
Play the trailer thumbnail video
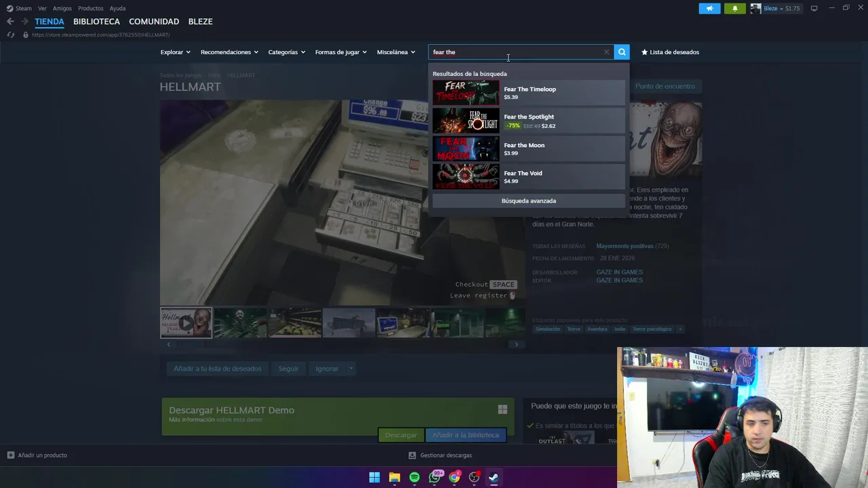[x=186, y=323]
